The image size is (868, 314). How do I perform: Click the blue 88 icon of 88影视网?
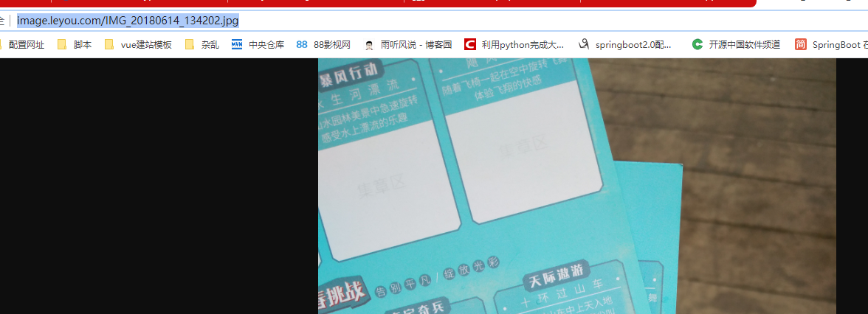tap(302, 45)
